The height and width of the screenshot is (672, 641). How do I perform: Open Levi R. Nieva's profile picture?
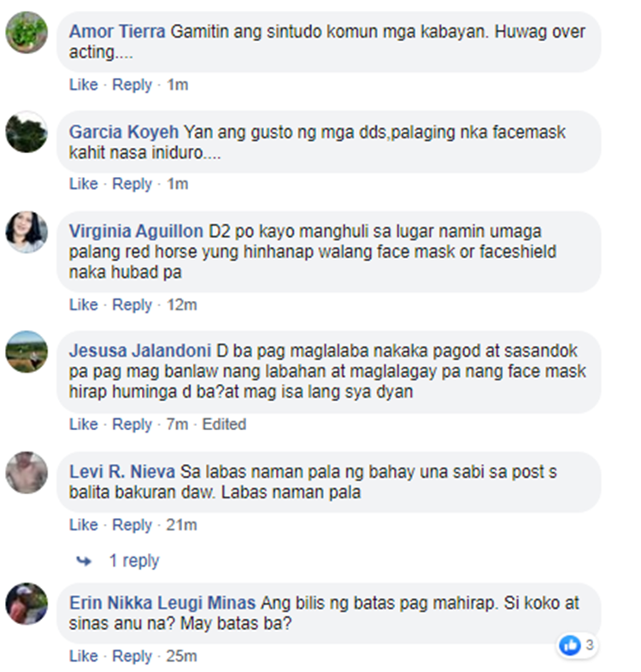coord(26,472)
